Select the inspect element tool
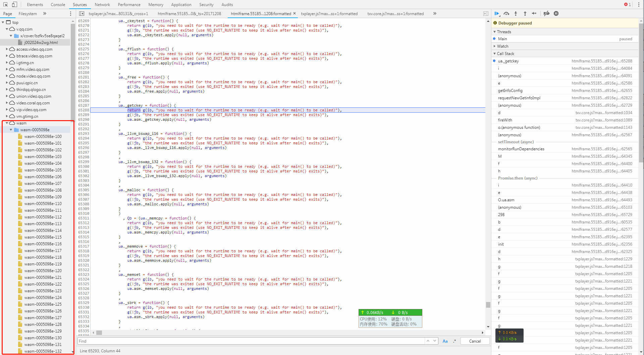This screenshot has height=355, width=644. point(5,4)
